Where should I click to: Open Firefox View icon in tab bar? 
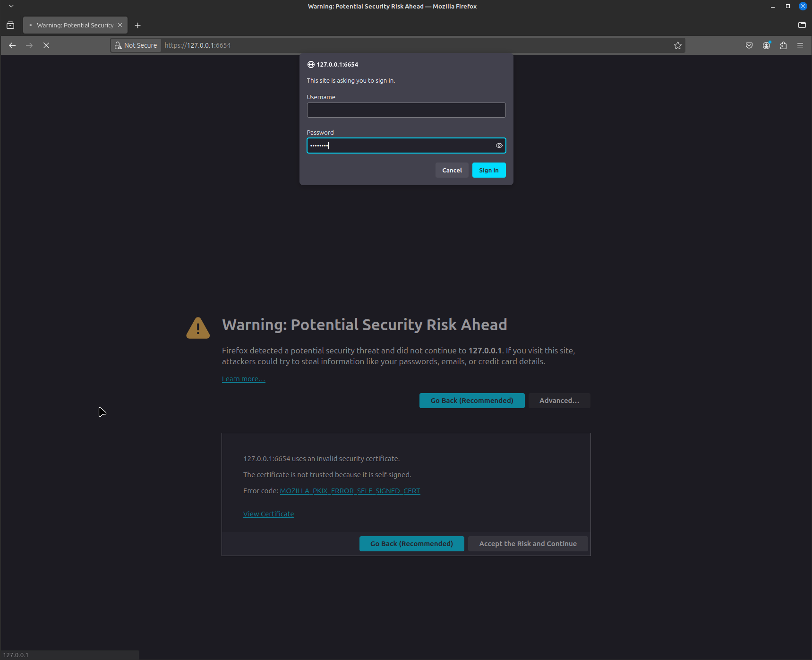tap(10, 26)
